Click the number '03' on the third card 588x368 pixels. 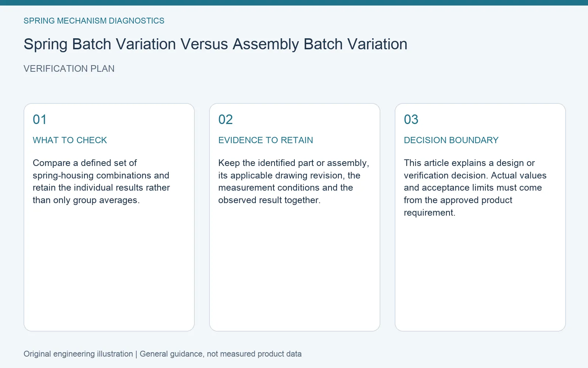click(411, 120)
